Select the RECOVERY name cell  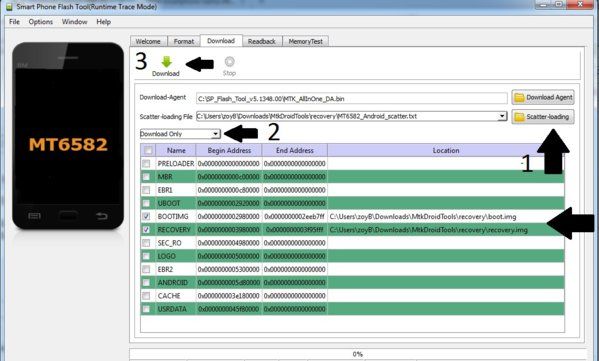tap(176, 230)
